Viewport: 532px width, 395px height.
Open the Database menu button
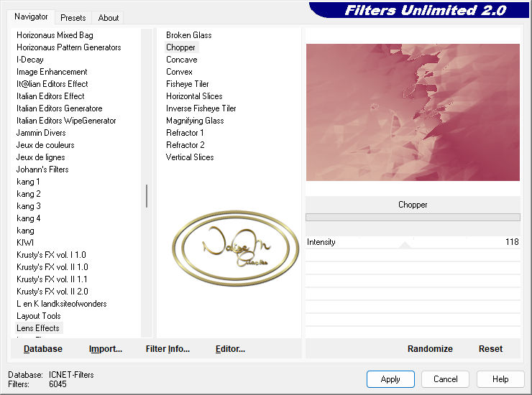[x=42, y=349]
